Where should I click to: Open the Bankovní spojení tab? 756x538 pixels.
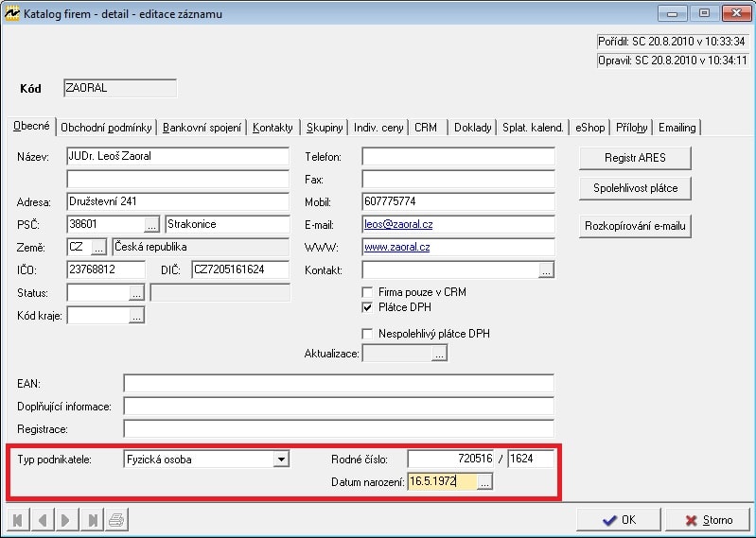pyautogui.click(x=202, y=128)
